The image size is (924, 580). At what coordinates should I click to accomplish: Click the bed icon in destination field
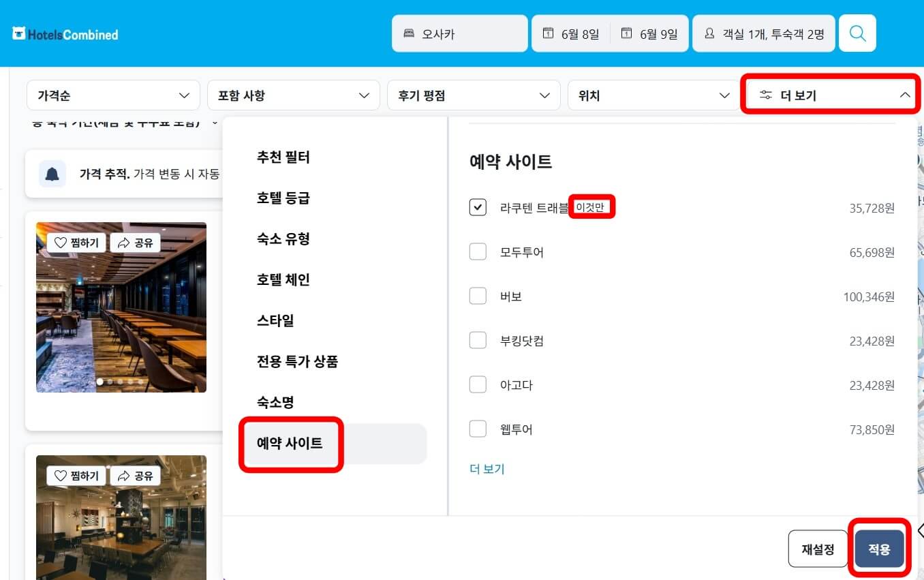pos(409,33)
